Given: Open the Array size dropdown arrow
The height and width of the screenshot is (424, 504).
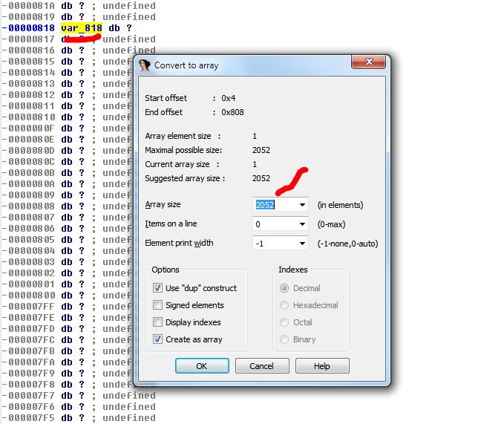Looking at the screenshot, I should [302, 205].
